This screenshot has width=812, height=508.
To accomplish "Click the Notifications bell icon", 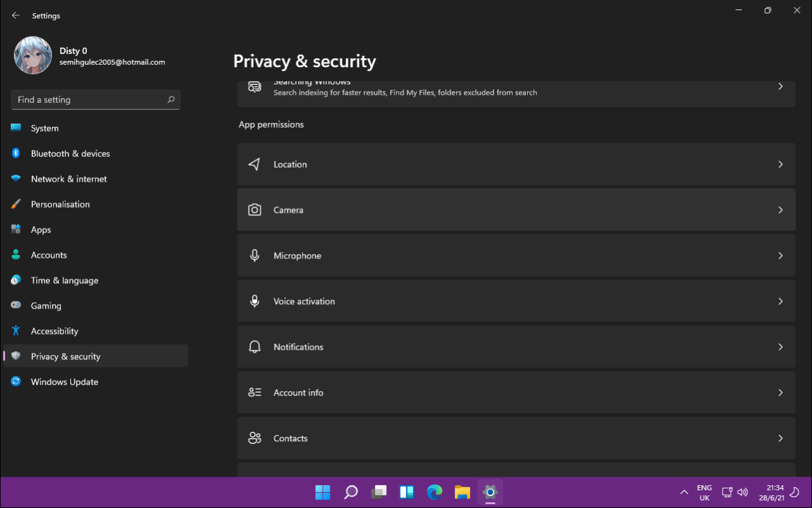I will coord(254,347).
